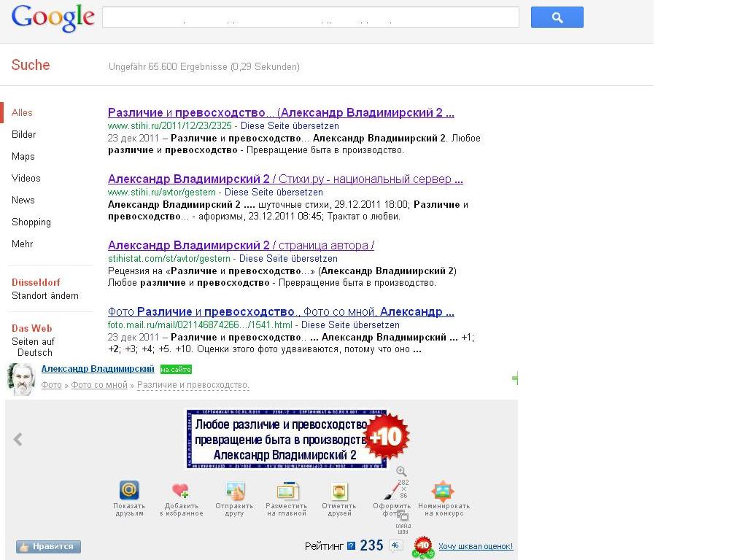
Task: Click the blue Google search button
Action: tap(557, 17)
